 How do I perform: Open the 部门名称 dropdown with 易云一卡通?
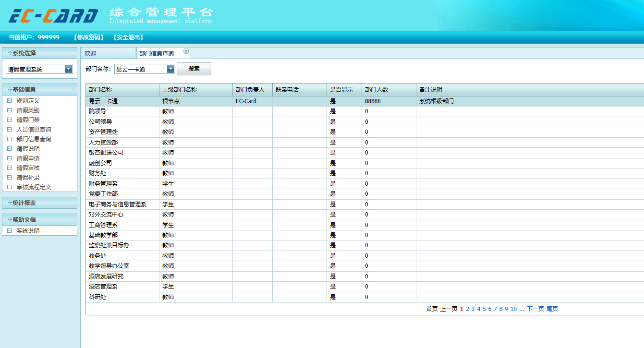pyautogui.click(x=171, y=69)
